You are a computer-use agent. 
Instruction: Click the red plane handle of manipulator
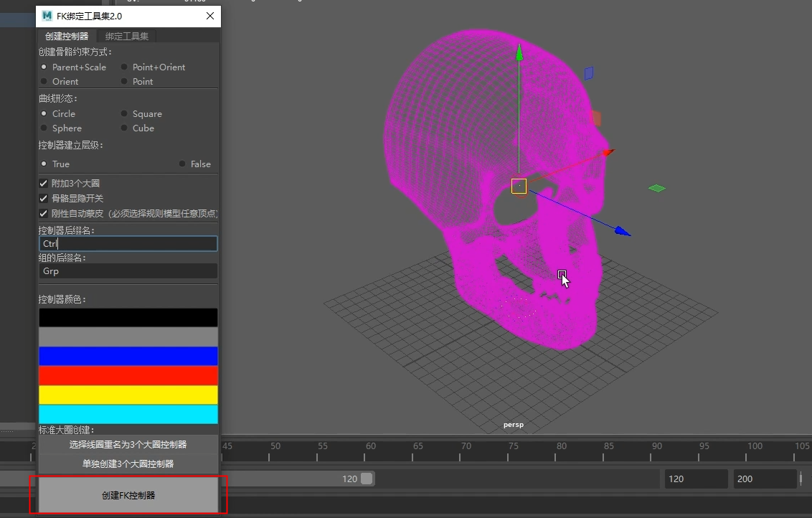pos(595,117)
